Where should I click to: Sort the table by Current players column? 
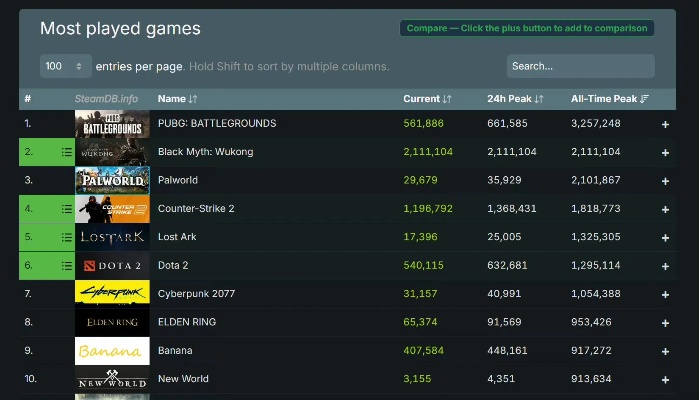[427, 99]
